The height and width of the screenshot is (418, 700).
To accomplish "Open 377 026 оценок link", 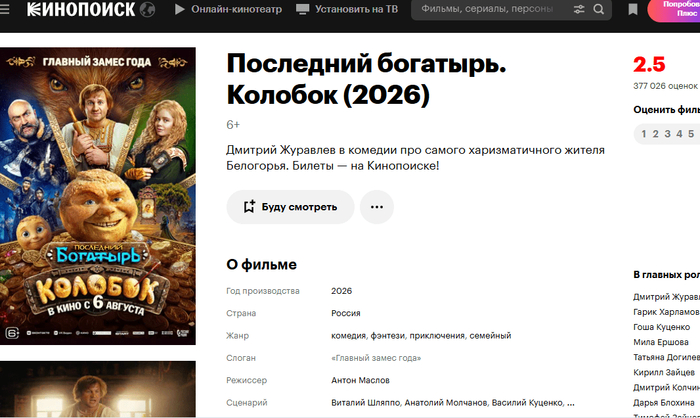I will 665,86.
